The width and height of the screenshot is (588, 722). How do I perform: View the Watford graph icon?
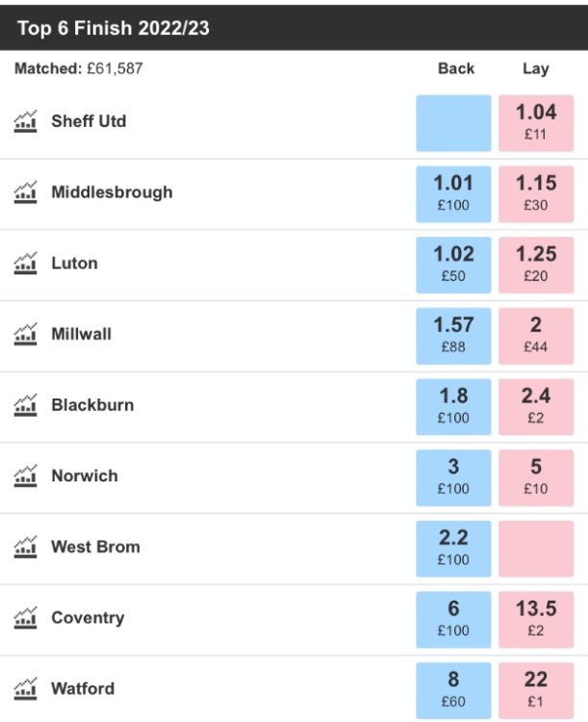26,689
